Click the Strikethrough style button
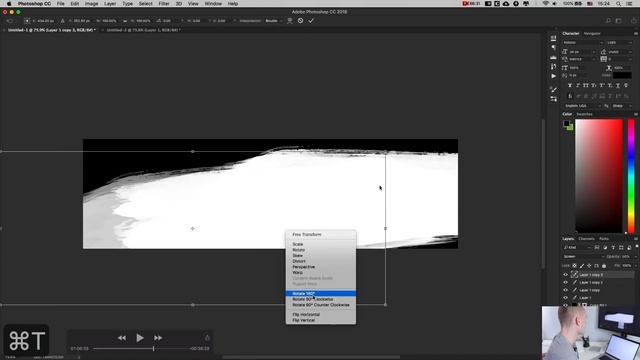 point(626,85)
